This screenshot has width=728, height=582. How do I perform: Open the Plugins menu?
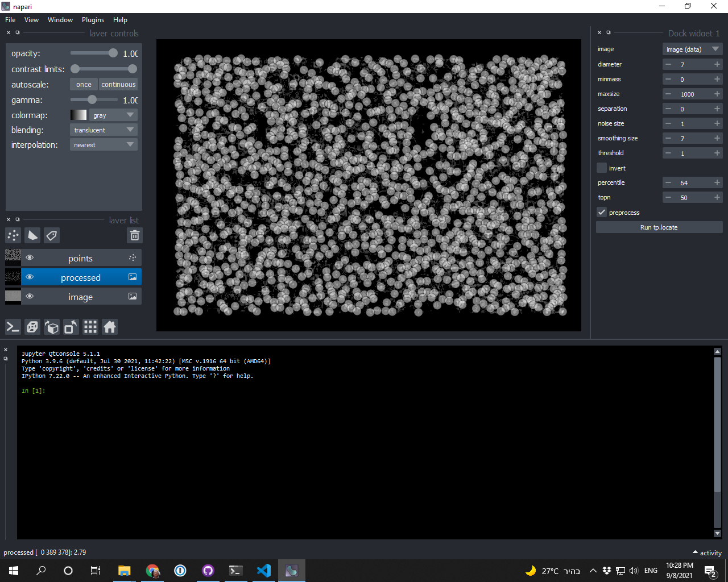point(93,19)
